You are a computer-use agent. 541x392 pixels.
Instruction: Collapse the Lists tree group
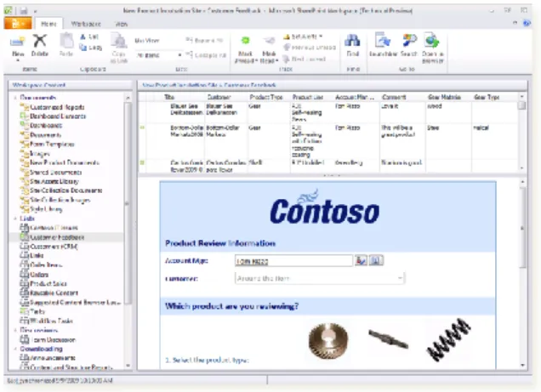tap(15, 219)
